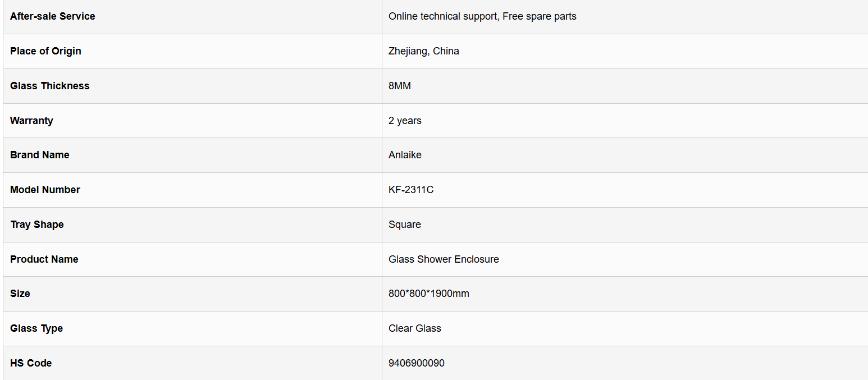Select the Glass Shower Enclosure text
868x380 pixels.
444,259
